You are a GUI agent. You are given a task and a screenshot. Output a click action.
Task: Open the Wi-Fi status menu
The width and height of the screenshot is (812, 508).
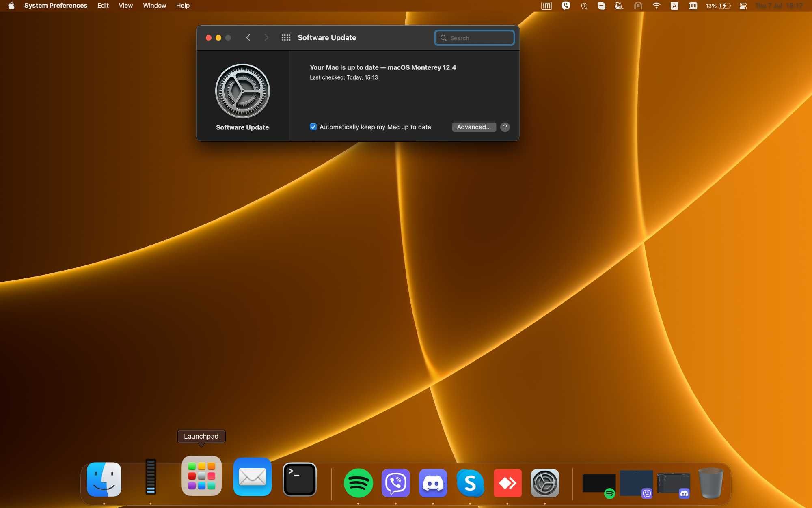tap(657, 6)
